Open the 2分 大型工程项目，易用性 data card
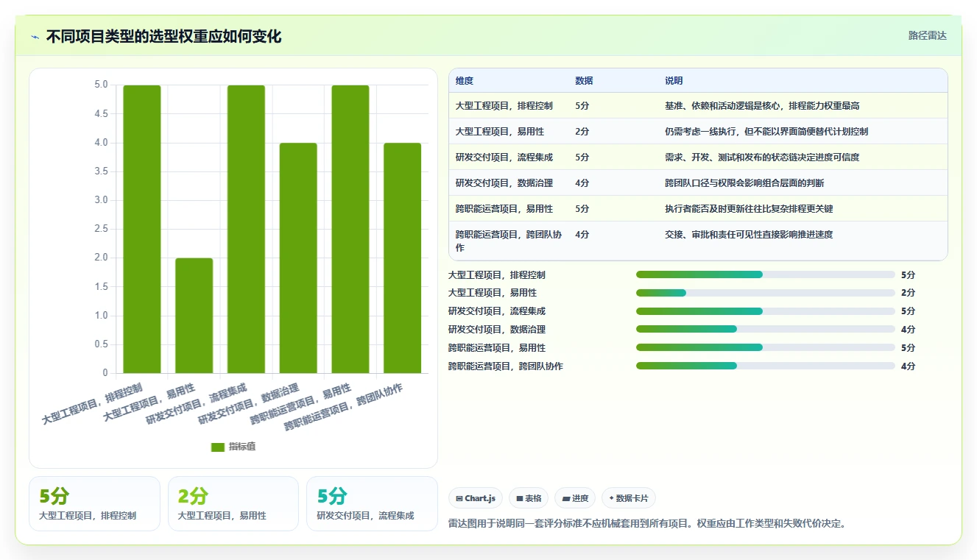The image size is (977, 560). [233, 503]
